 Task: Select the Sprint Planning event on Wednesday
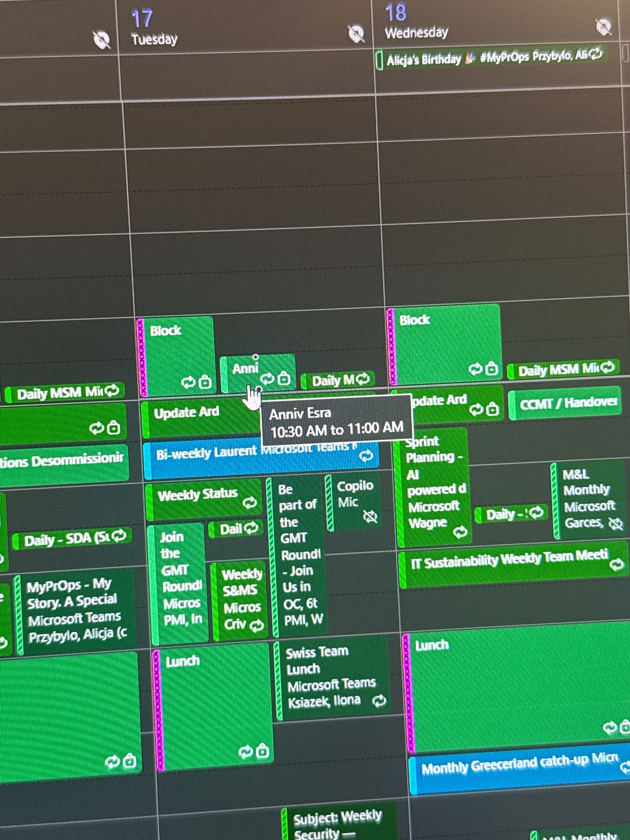point(433,490)
